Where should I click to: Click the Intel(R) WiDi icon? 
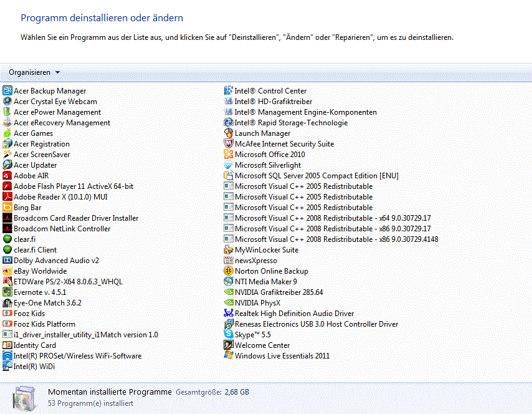7,366
